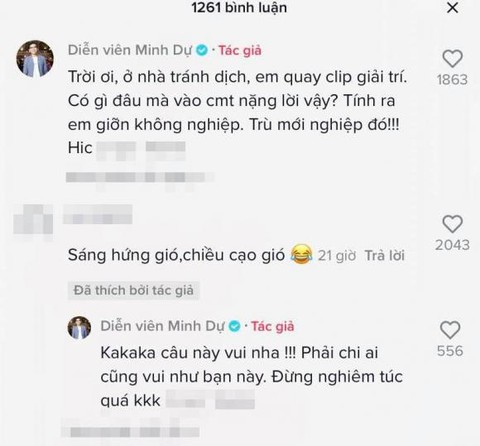The width and height of the screenshot is (480, 446).
Task: Click the 21 giờ timestamp
Action: 337,256
